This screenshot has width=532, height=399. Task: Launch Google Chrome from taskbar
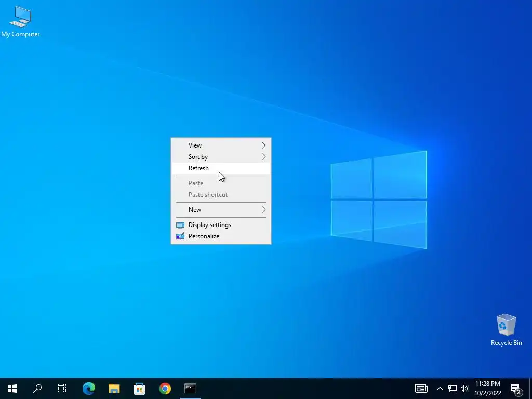coord(165,389)
